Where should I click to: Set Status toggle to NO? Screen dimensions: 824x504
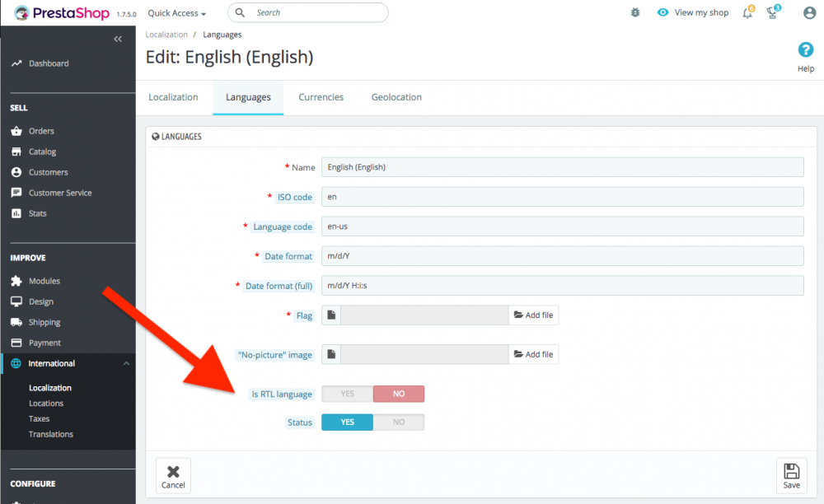[x=399, y=422]
